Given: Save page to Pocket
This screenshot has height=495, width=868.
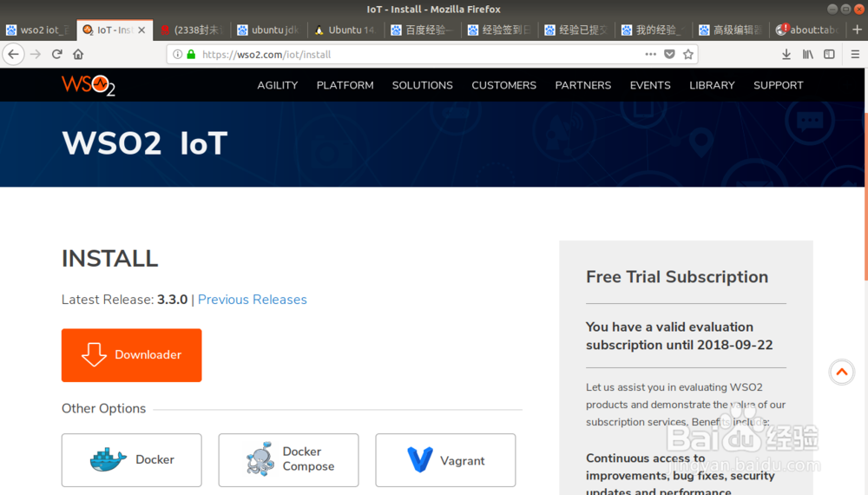Looking at the screenshot, I should coord(669,54).
